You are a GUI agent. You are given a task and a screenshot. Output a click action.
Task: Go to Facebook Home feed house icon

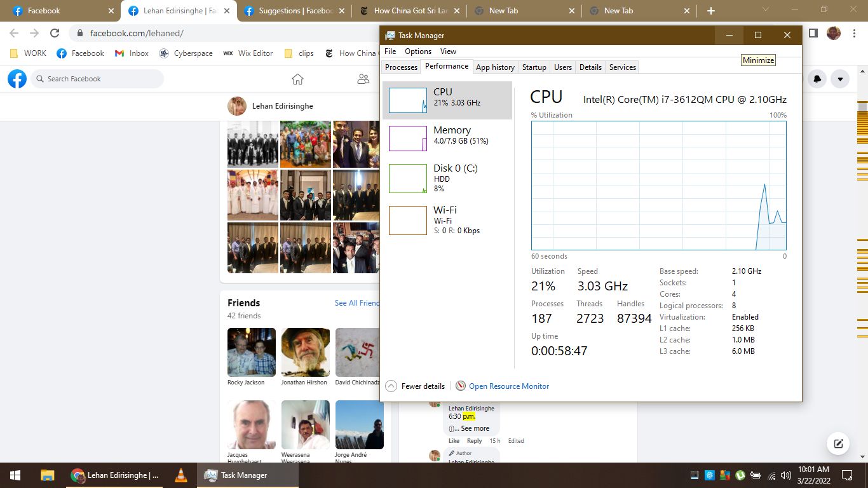[297, 79]
